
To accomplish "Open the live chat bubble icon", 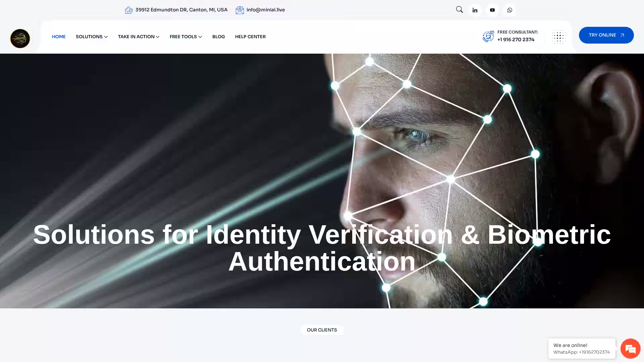I will (631, 349).
